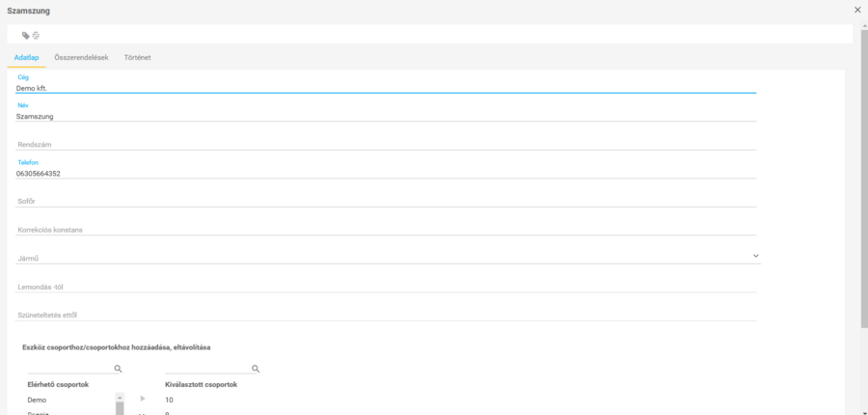Click the strikethrough-style icon next to the tag
The image size is (868, 415).
36,35
